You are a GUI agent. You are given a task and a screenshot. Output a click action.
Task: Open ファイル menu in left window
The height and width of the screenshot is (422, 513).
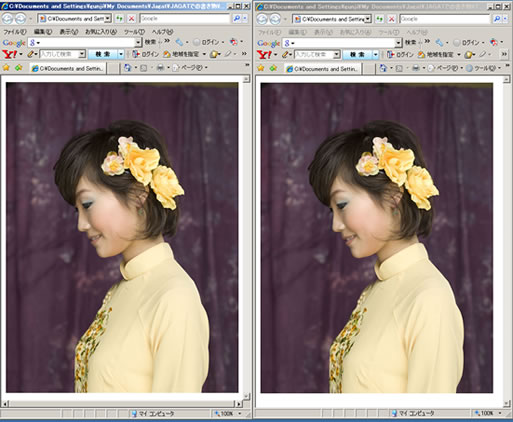[14, 32]
